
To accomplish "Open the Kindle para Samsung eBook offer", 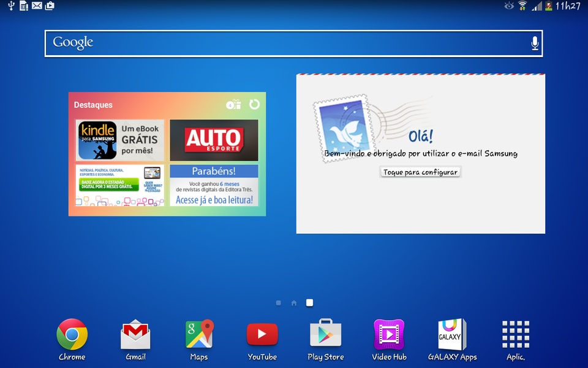I will [120, 140].
